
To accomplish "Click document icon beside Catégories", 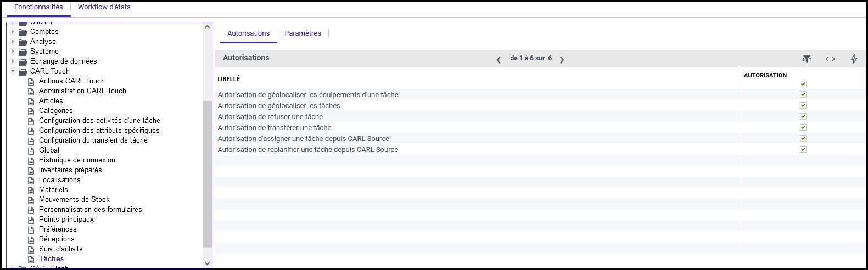I will (31, 111).
